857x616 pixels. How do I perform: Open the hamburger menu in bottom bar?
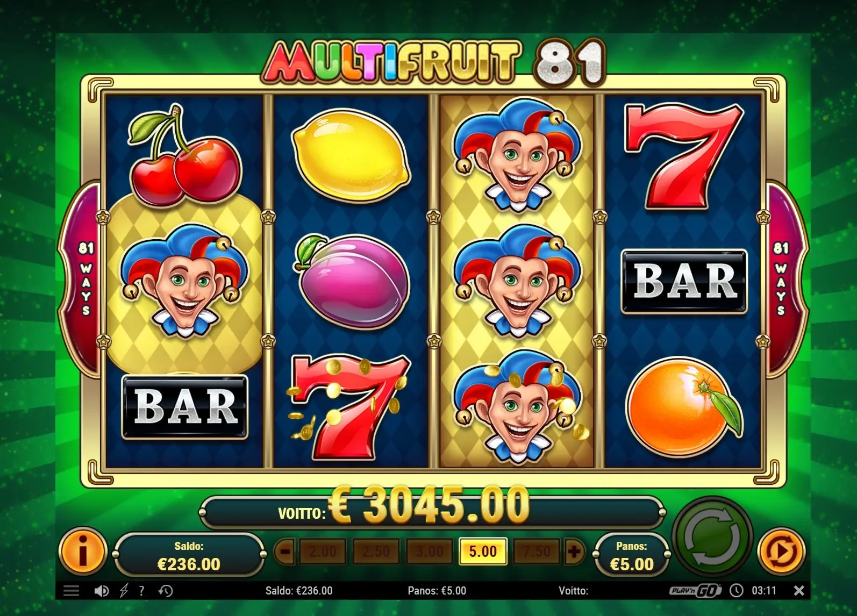[72, 591]
